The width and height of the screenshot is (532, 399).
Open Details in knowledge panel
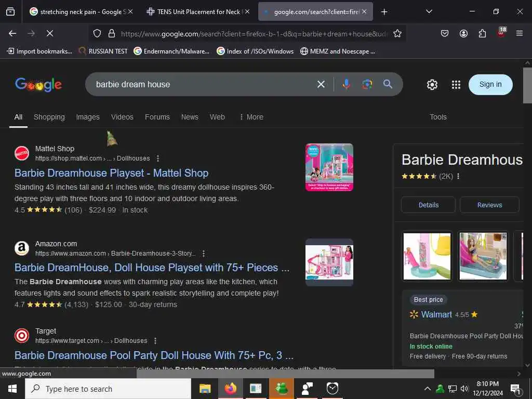coord(428,205)
